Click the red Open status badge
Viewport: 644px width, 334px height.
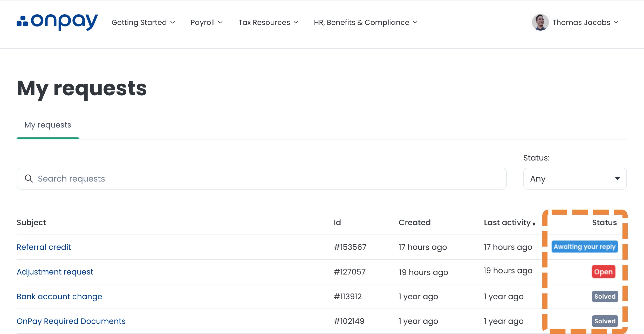[604, 272]
